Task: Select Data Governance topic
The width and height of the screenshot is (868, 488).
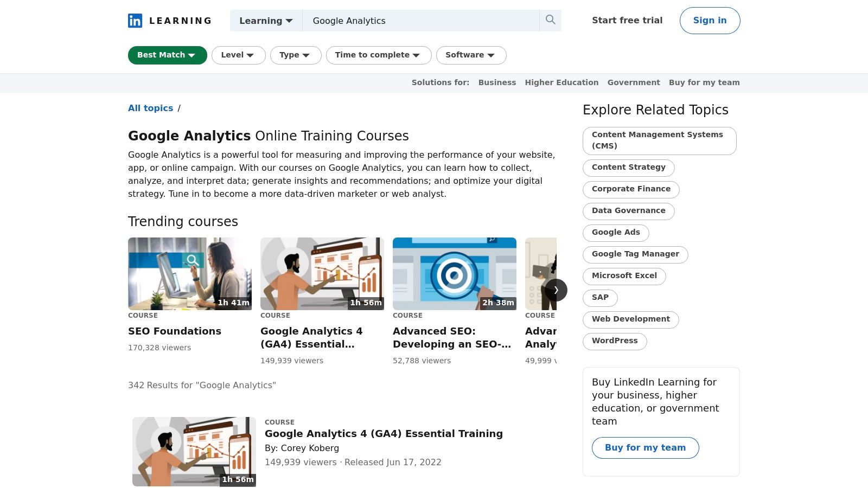Action: click(x=629, y=211)
